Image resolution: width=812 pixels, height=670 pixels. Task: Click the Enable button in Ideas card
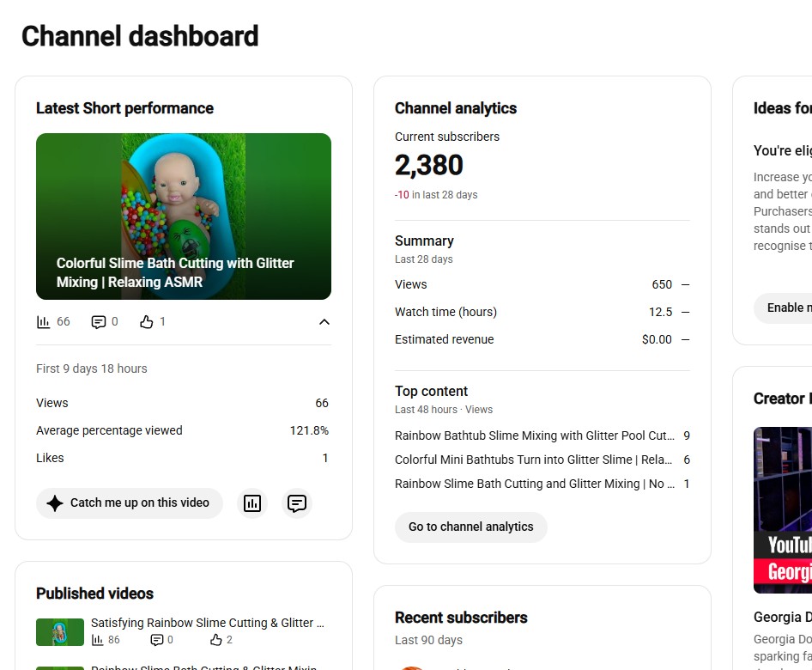pos(783,308)
